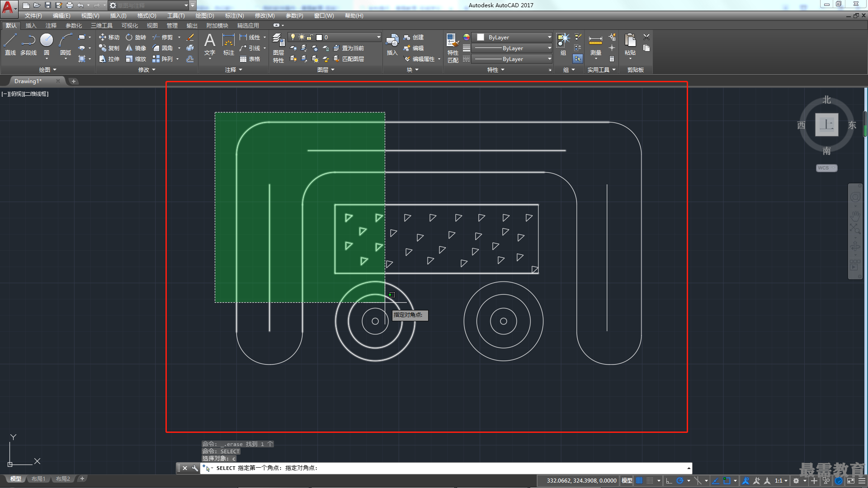Screen dimensions: 868x488
Task: Click Edit Attributes (编辑属性) button
Action: pos(419,59)
